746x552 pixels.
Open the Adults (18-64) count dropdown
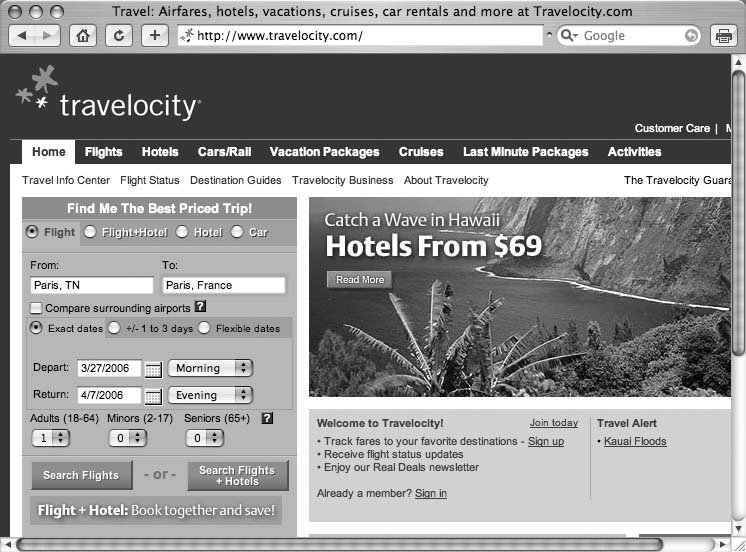50,438
